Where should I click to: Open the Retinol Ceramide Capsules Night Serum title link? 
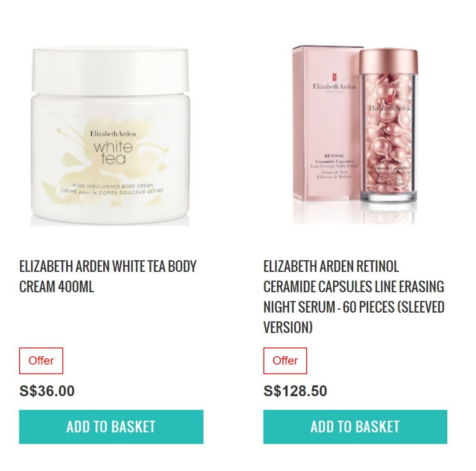click(x=354, y=297)
